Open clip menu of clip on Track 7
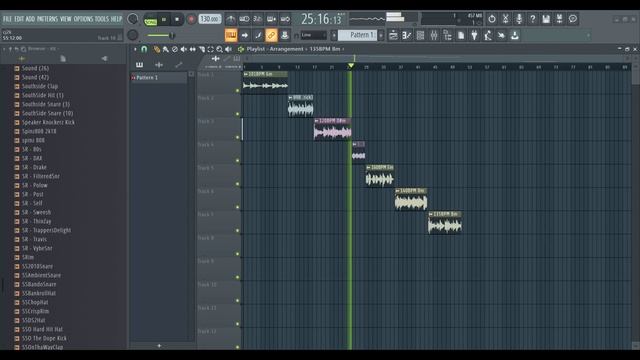 [431, 214]
